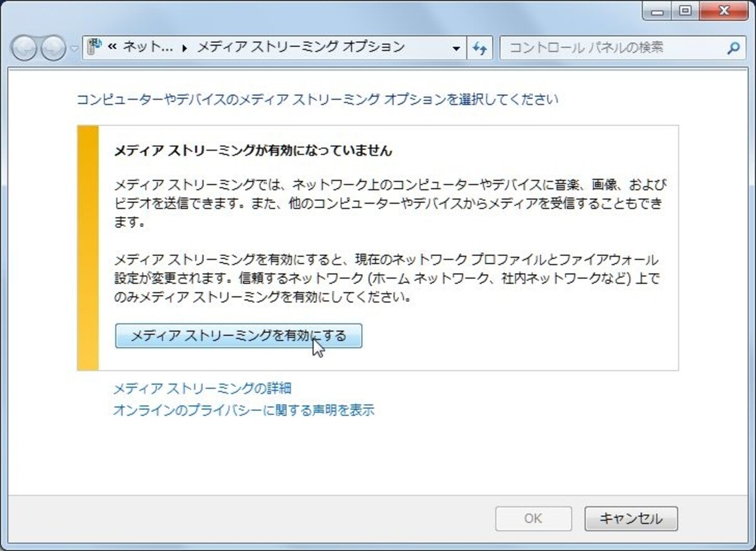Click the disabled OK button

click(x=534, y=518)
